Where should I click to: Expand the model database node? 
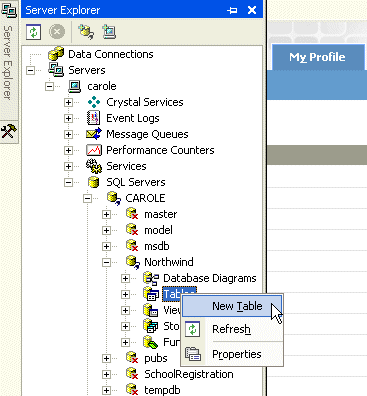[106, 230]
